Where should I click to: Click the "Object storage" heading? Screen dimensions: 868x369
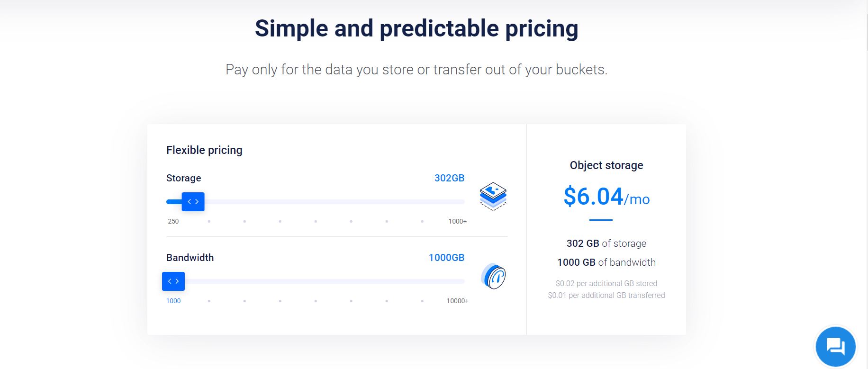click(606, 165)
